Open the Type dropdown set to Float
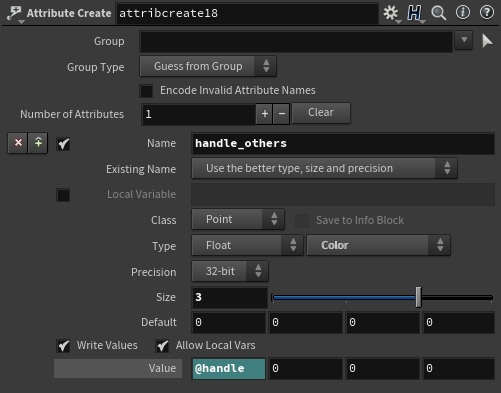This screenshot has width=501, height=393. [247, 245]
